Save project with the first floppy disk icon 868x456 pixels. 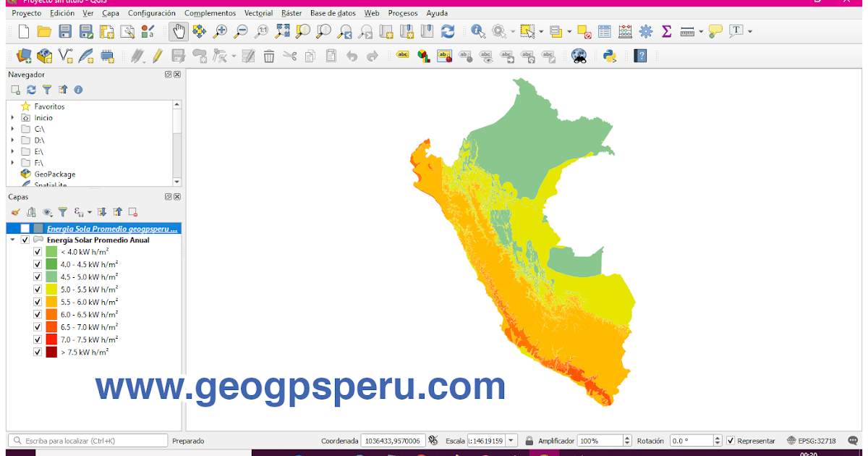coord(65,31)
